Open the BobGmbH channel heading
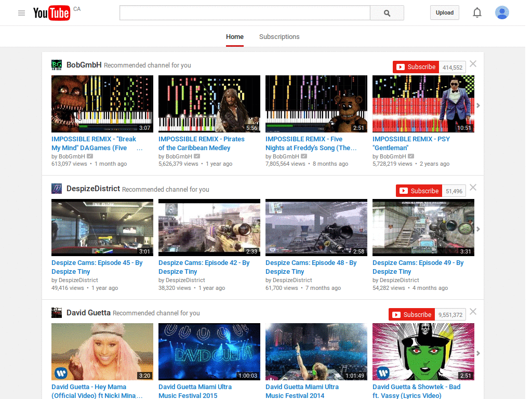Viewport: 532px width, 399px height. click(84, 65)
